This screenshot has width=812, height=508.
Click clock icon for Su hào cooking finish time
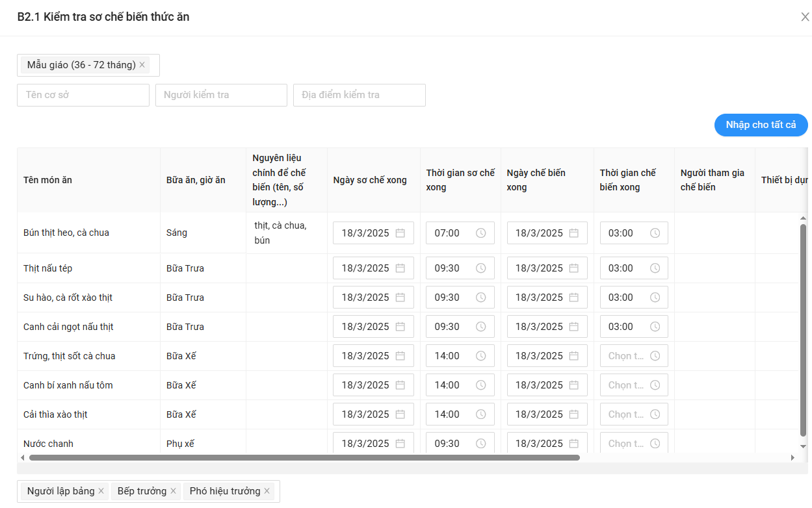pos(655,298)
